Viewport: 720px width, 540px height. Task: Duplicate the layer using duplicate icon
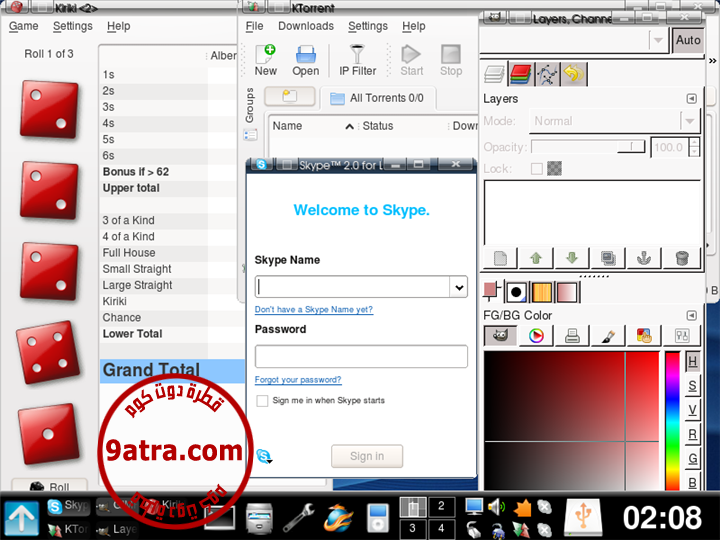pyautogui.click(x=608, y=258)
